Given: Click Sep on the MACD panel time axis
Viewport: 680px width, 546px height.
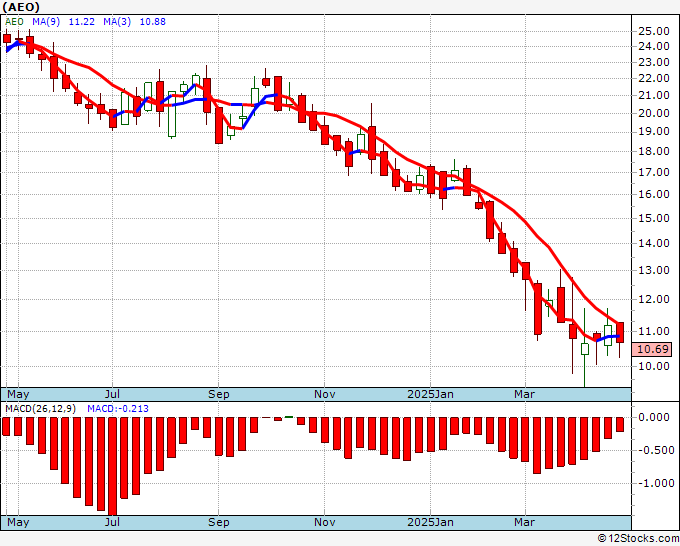Looking at the screenshot, I should pos(219,522).
